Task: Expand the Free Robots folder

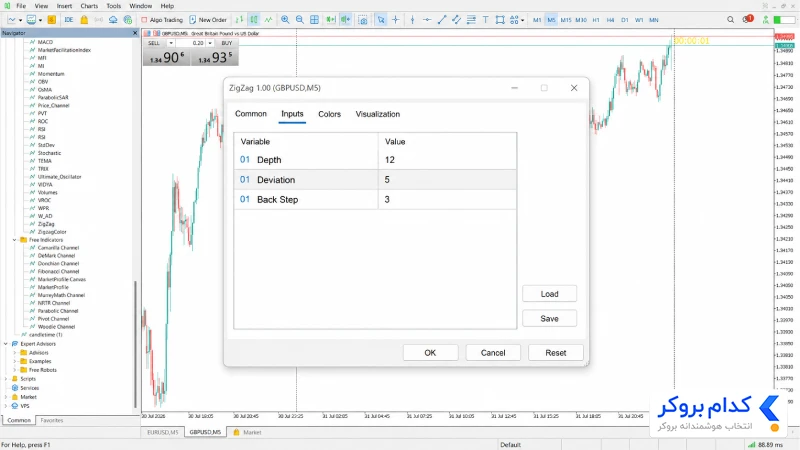Action: click(x=14, y=370)
